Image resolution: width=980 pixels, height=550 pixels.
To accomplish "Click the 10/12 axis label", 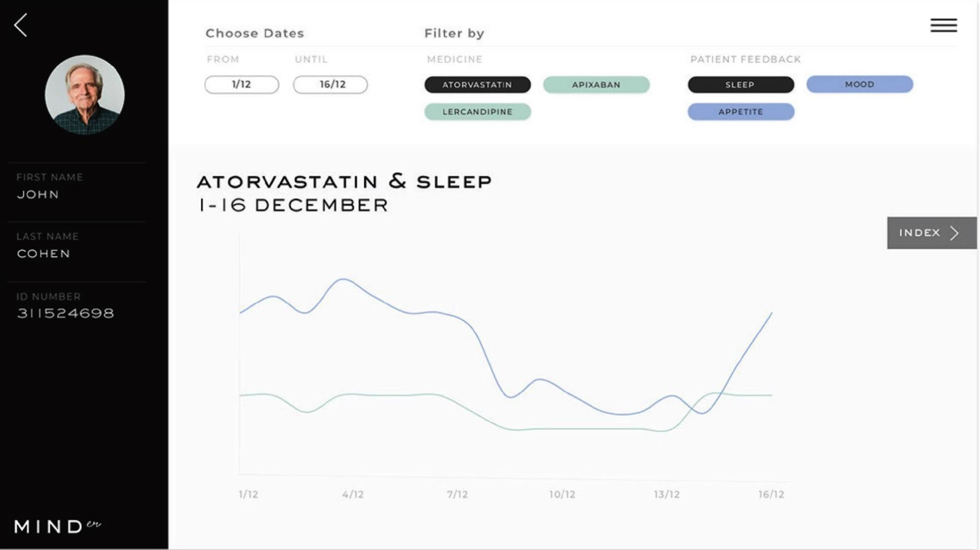I will click(562, 494).
